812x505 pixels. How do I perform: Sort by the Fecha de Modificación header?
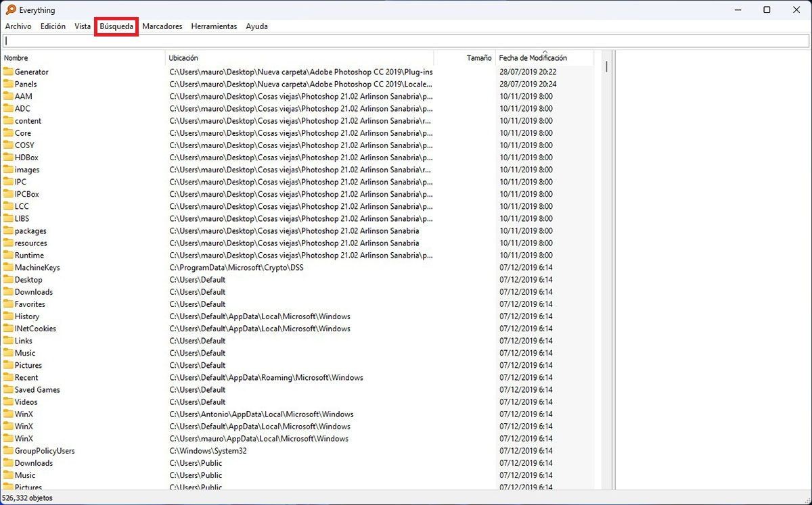pyautogui.click(x=544, y=58)
